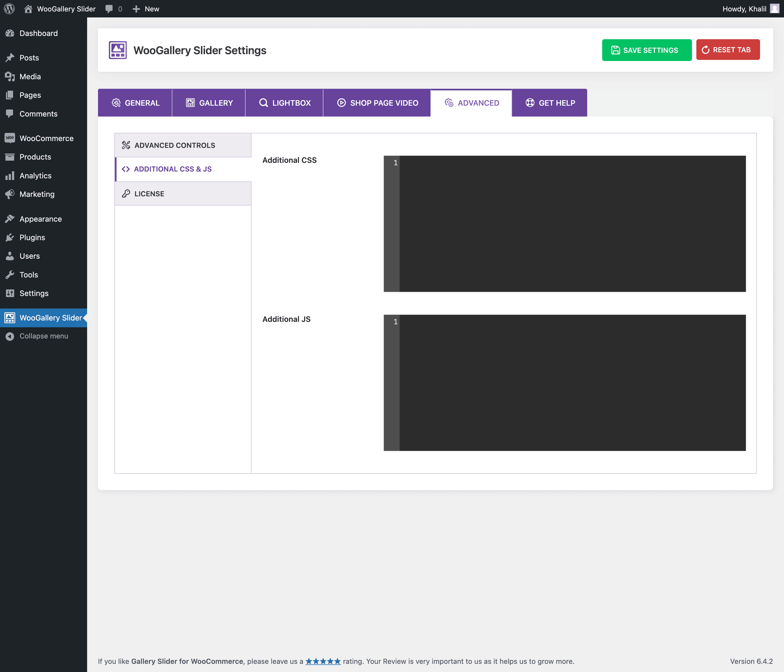Image resolution: width=784 pixels, height=672 pixels.
Task: Click the Reset Tab button
Action: coord(727,49)
